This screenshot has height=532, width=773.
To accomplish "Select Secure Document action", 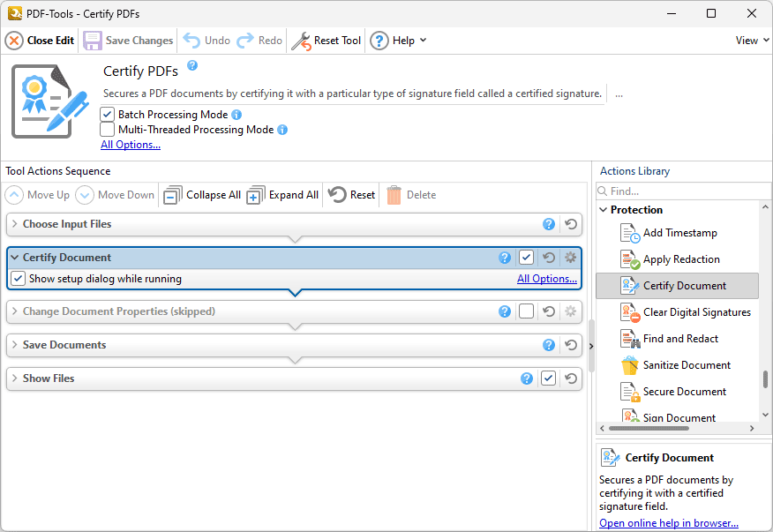I will click(x=678, y=392).
